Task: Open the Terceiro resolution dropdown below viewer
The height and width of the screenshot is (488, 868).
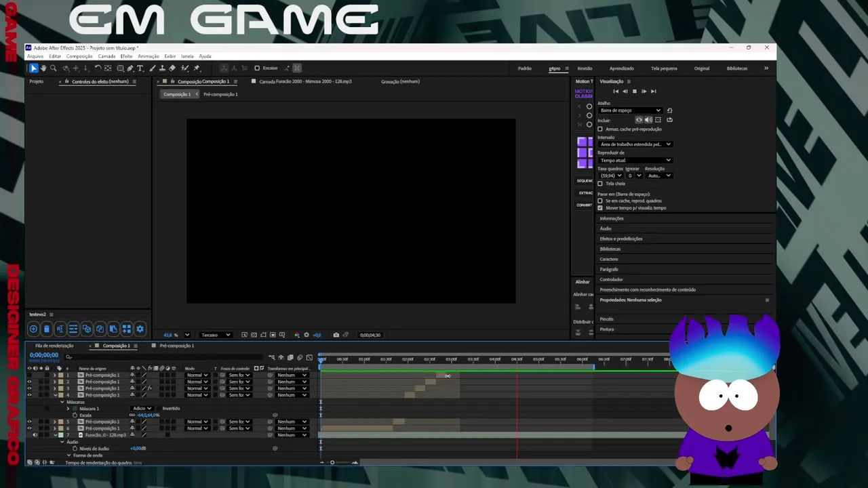Action: click(216, 335)
